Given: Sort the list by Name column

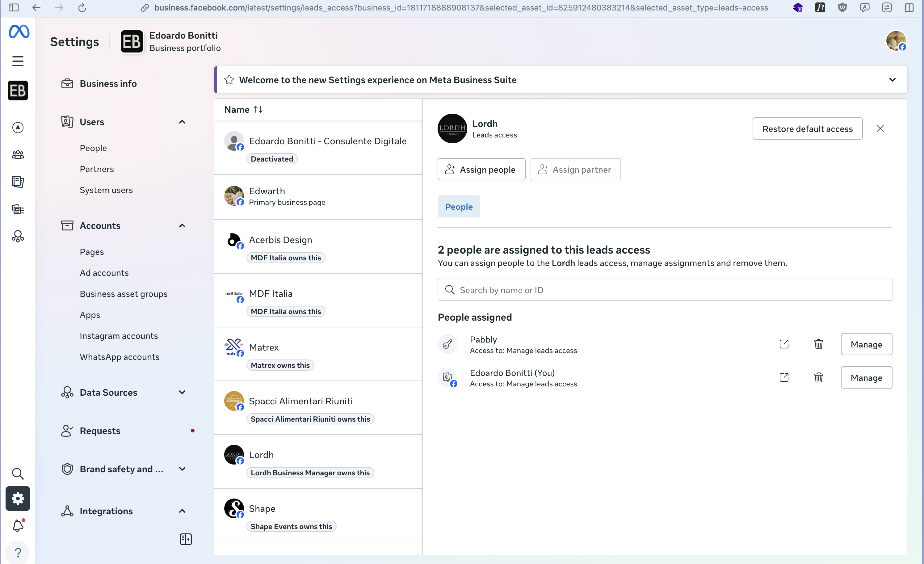Looking at the screenshot, I should coord(244,110).
